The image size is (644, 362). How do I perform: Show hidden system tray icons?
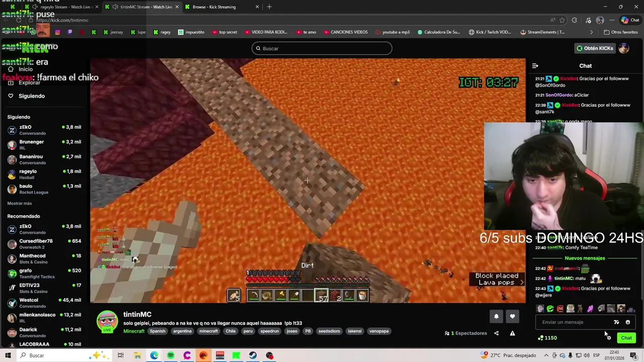click(546, 355)
